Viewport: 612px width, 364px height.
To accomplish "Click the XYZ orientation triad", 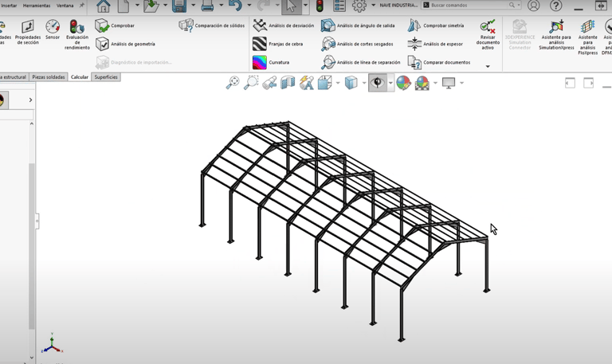I will [52, 344].
